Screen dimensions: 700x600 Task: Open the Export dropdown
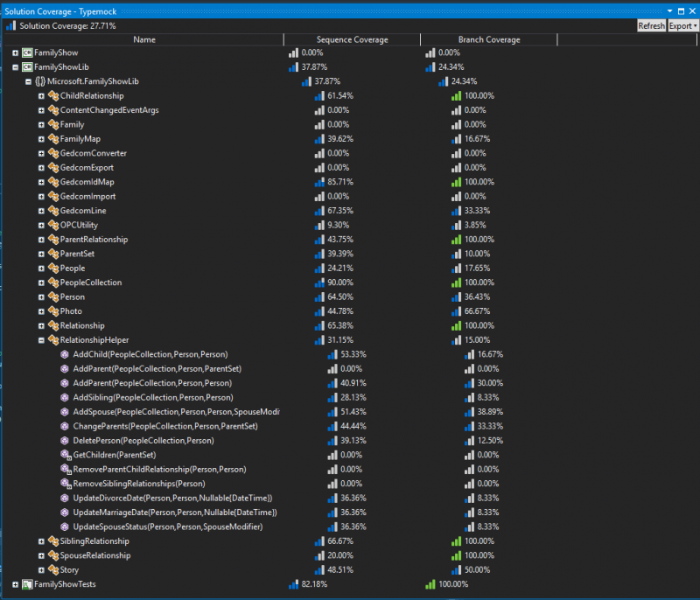tap(682, 26)
